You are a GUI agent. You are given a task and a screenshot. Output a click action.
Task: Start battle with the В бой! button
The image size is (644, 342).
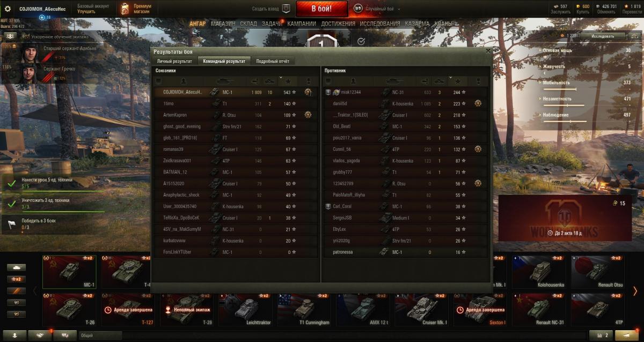321,9
